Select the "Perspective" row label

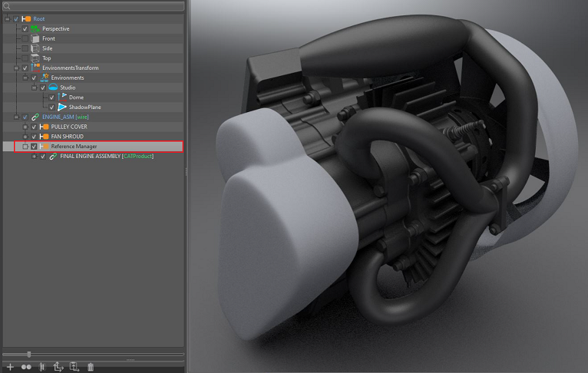[56, 28]
